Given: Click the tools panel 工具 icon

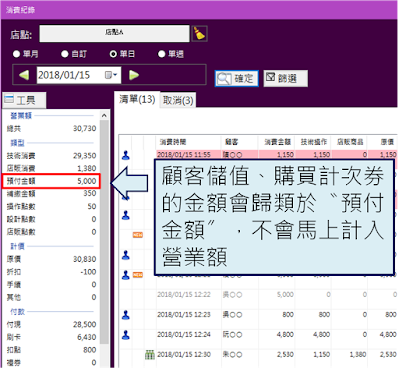Looking at the screenshot, I should (x=9, y=99).
